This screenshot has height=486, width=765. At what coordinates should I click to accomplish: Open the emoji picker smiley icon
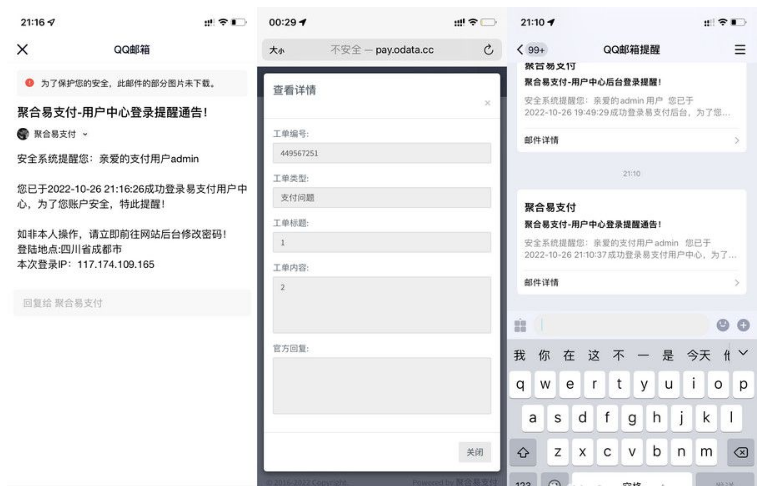pyautogui.click(x=723, y=325)
